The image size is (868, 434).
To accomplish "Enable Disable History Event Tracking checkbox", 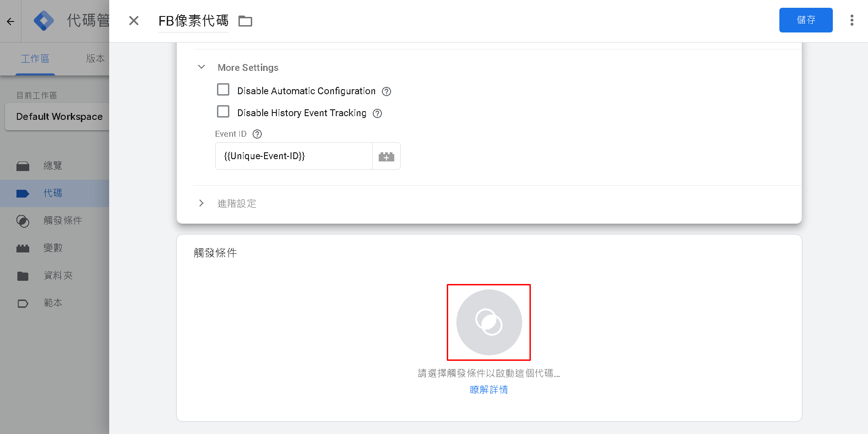I will coord(223,112).
